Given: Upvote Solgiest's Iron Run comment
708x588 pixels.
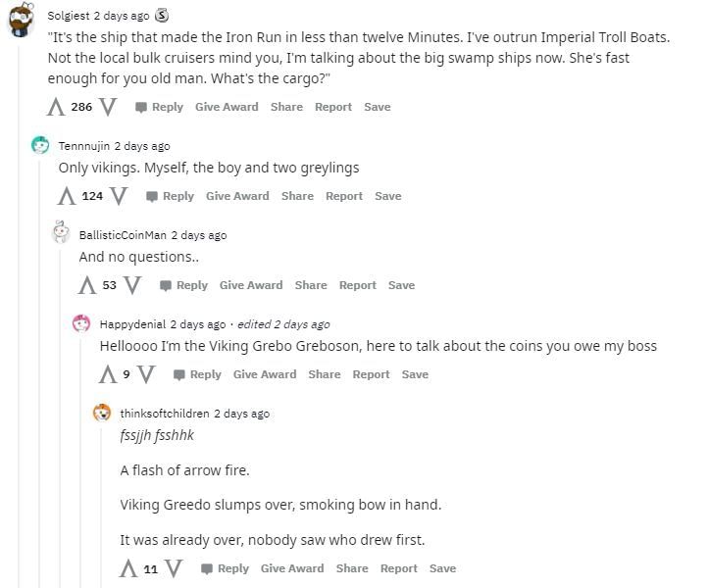Looking at the screenshot, I should click(57, 107).
